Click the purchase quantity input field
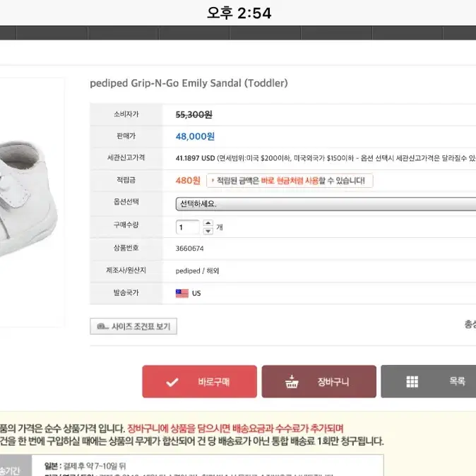Screen dimensions: 476x476 (188, 227)
